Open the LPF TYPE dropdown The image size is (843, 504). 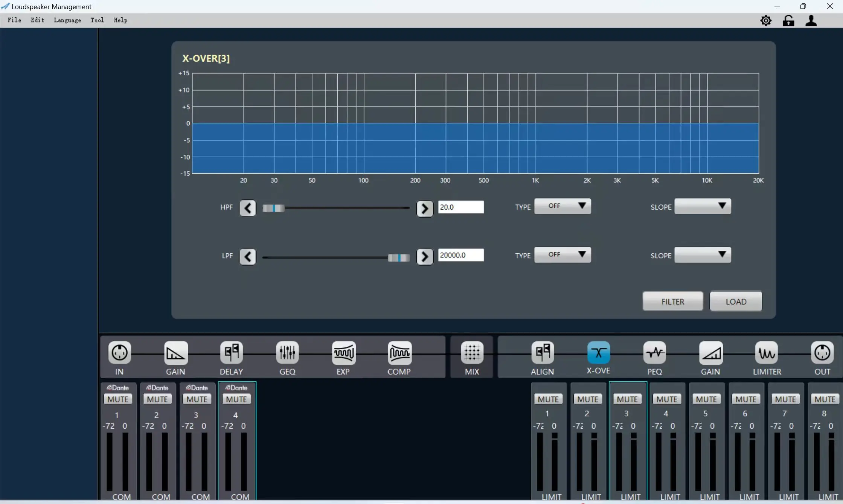[563, 255]
